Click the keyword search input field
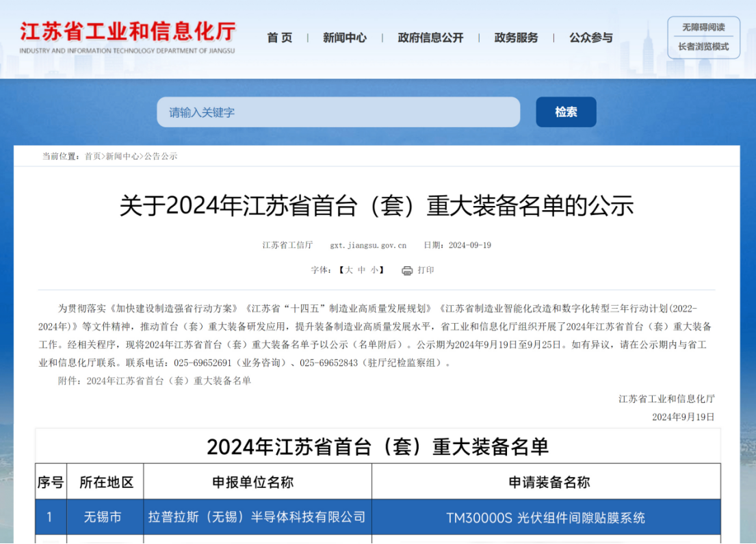The image size is (756, 544). [x=338, y=112]
